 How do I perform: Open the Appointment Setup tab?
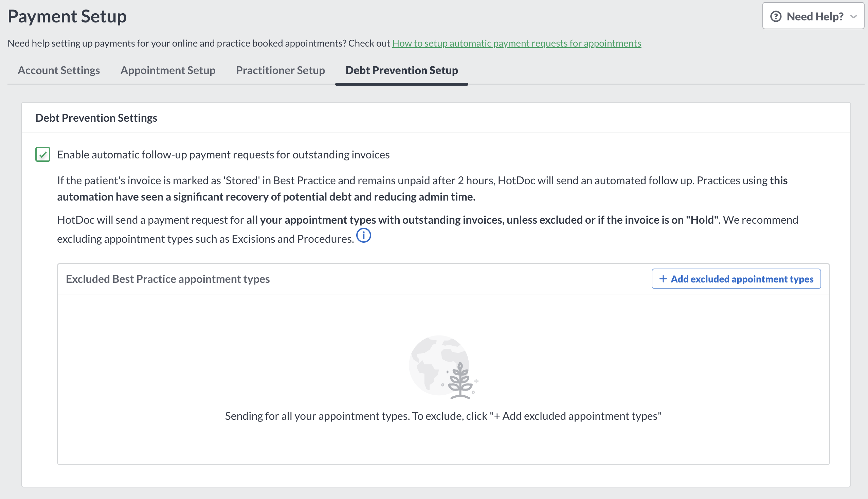point(168,70)
